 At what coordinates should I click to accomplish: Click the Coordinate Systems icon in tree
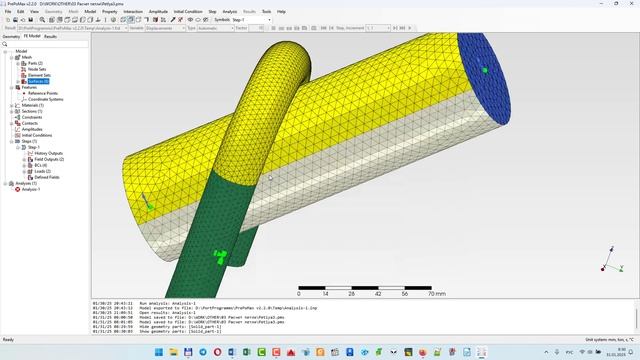point(24,99)
